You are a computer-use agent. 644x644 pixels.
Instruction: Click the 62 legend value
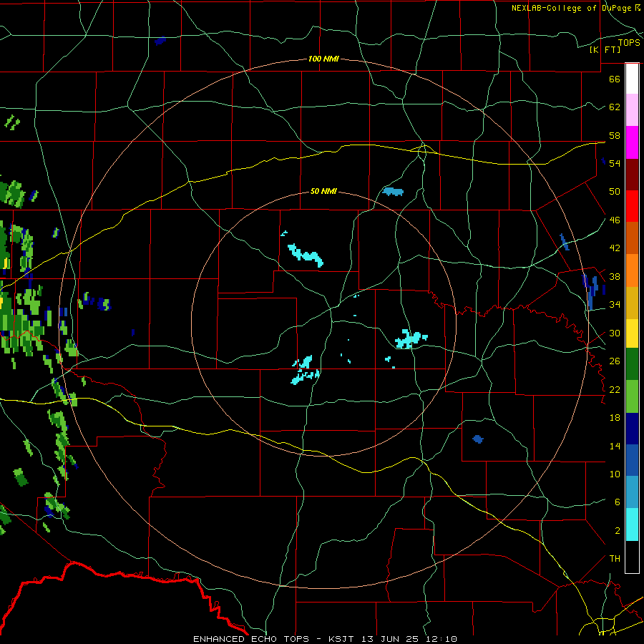(x=615, y=107)
